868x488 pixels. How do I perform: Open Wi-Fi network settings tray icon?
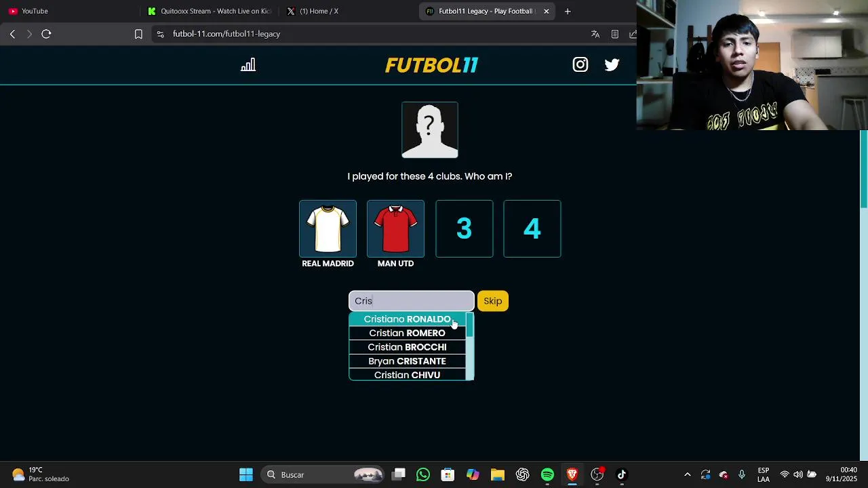(x=785, y=474)
